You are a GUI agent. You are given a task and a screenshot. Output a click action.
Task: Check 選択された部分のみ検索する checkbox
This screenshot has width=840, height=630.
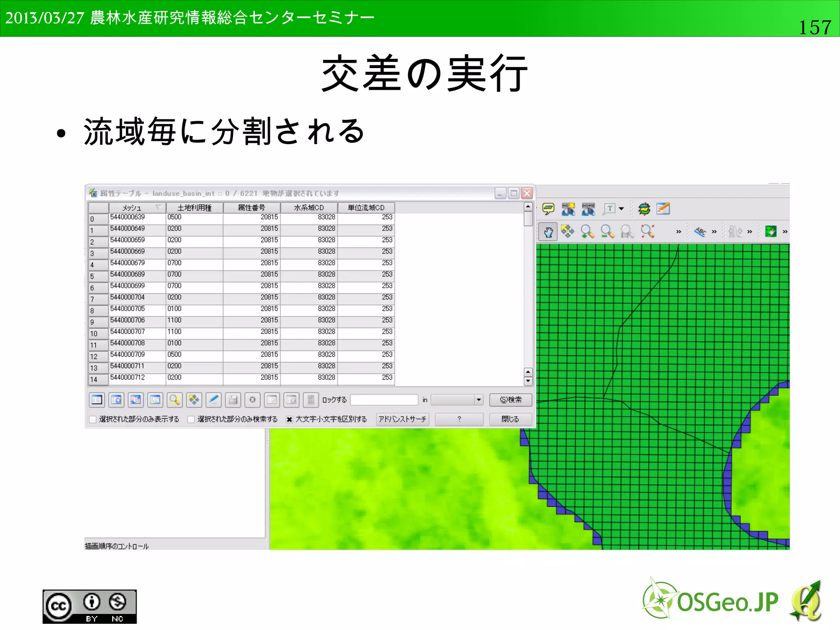[x=191, y=419]
